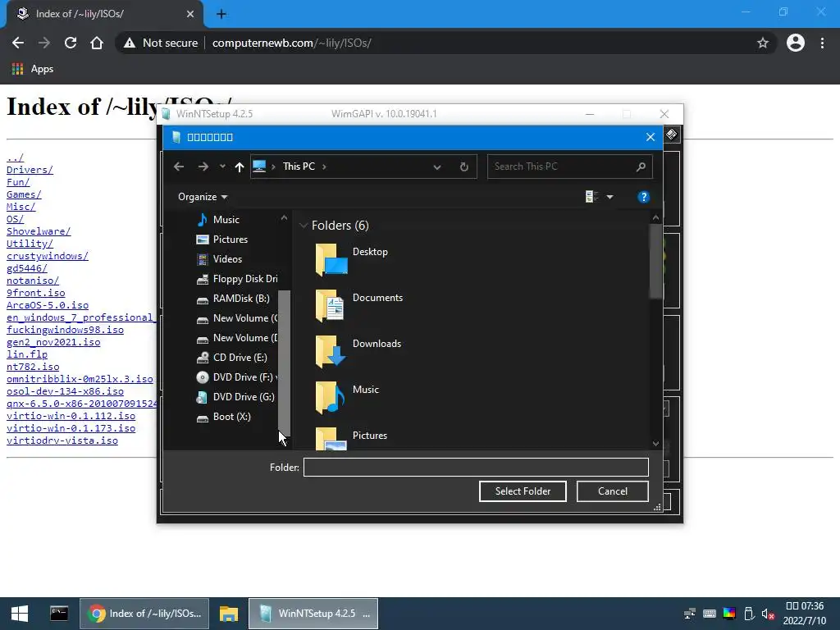This screenshot has height=630, width=840.
Task: Expand the address bar history dropdown
Action: tap(437, 167)
